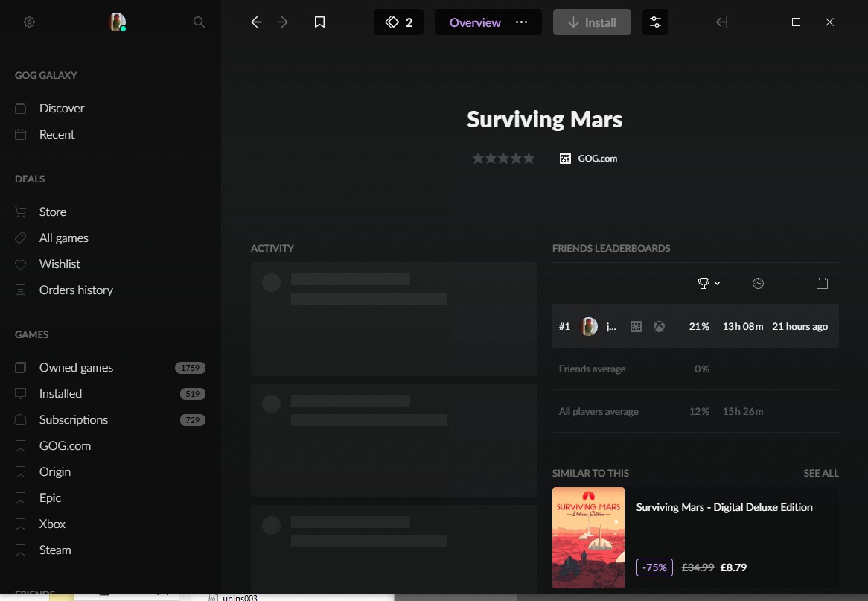Image resolution: width=868 pixels, height=601 pixels.
Task: Open the three-dots more options menu
Action: pos(521,22)
